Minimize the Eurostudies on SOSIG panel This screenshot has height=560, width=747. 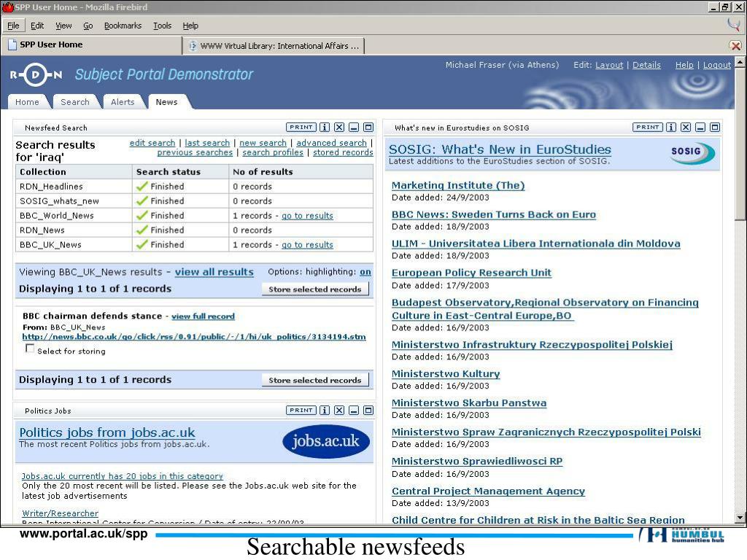pos(700,127)
